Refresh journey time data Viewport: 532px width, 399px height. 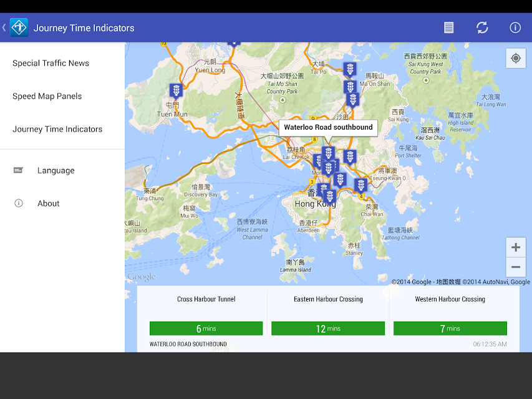[481, 27]
